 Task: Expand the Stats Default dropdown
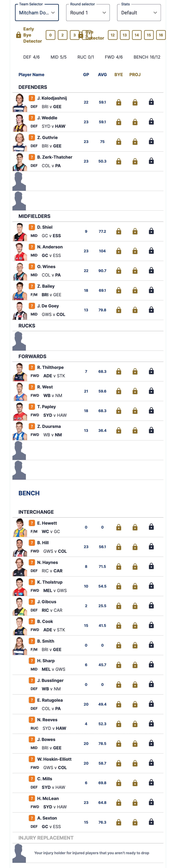[139, 13]
